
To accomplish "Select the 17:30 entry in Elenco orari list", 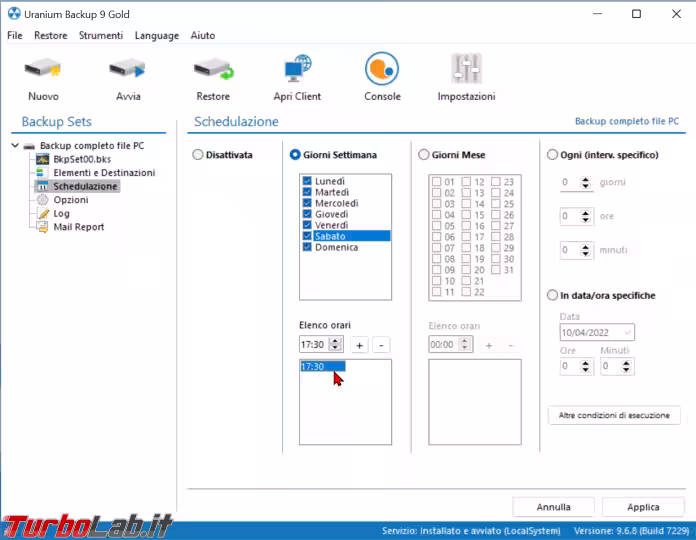I will pos(323,367).
